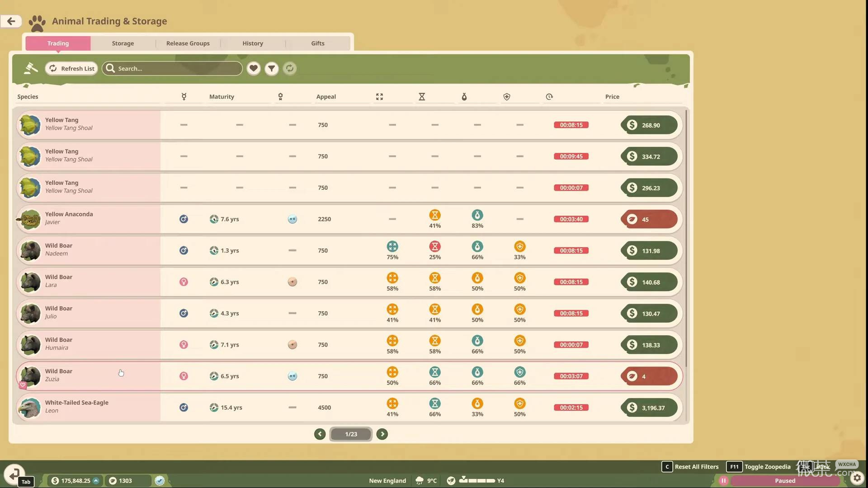
Task: Sort by the longevity hourglass column icon
Action: coord(422,96)
